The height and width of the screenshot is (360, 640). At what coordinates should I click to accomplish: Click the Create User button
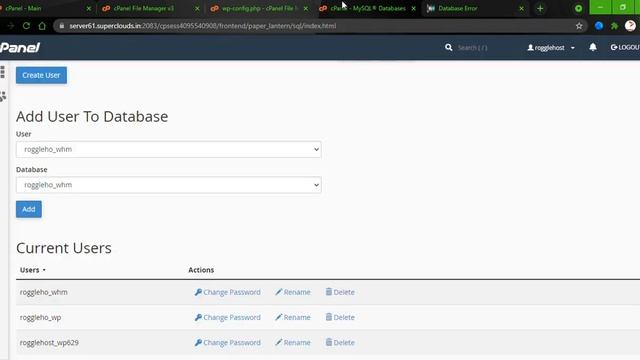tap(41, 75)
